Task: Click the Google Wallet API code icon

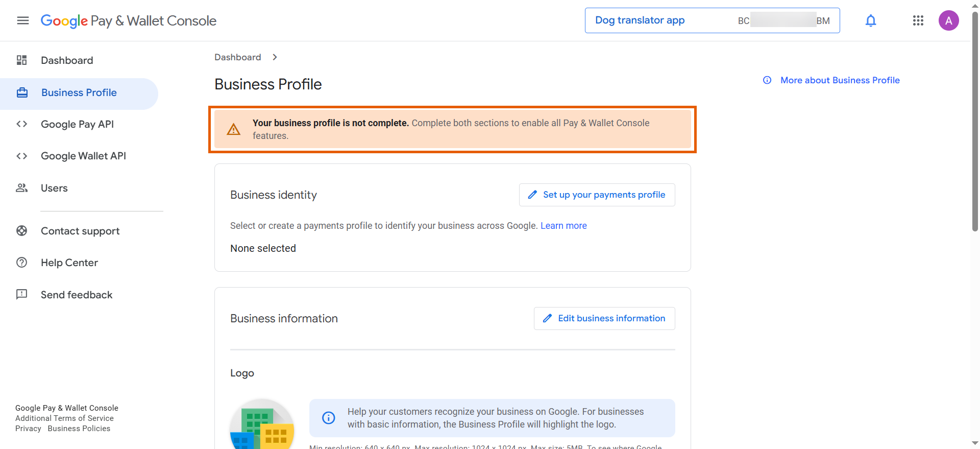Action: click(22, 156)
